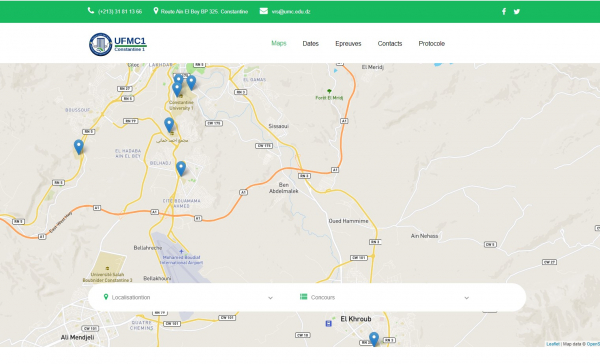Click the phone icon in header
This screenshot has width=600, height=364.
point(91,11)
